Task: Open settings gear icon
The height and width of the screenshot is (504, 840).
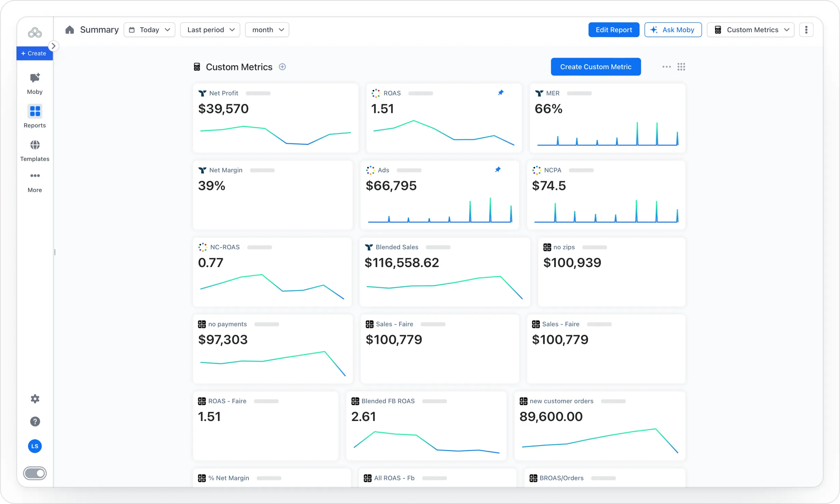Action: click(x=35, y=398)
